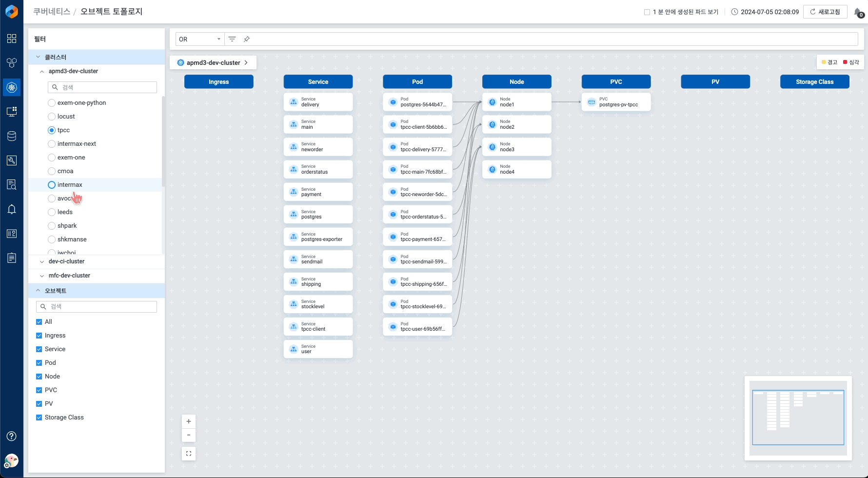Select the node1 Node card
868x478 pixels.
pyautogui.click(x=517, y=102)
